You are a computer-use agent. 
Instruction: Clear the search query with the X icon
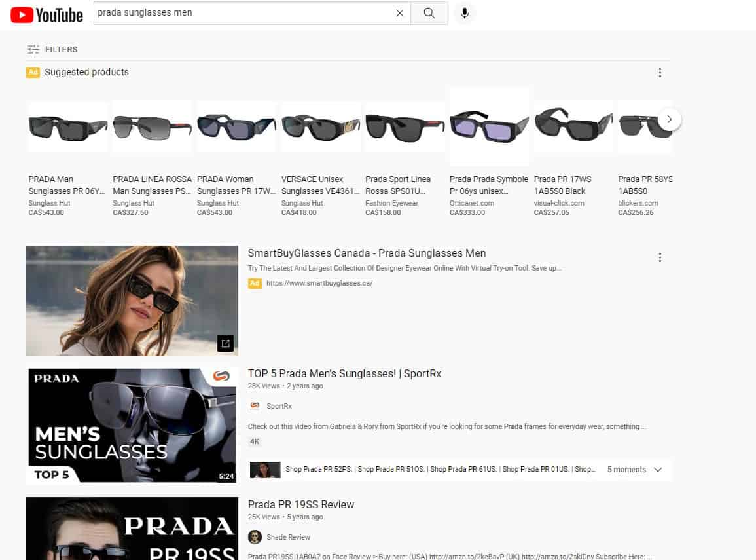coord(400,14)
